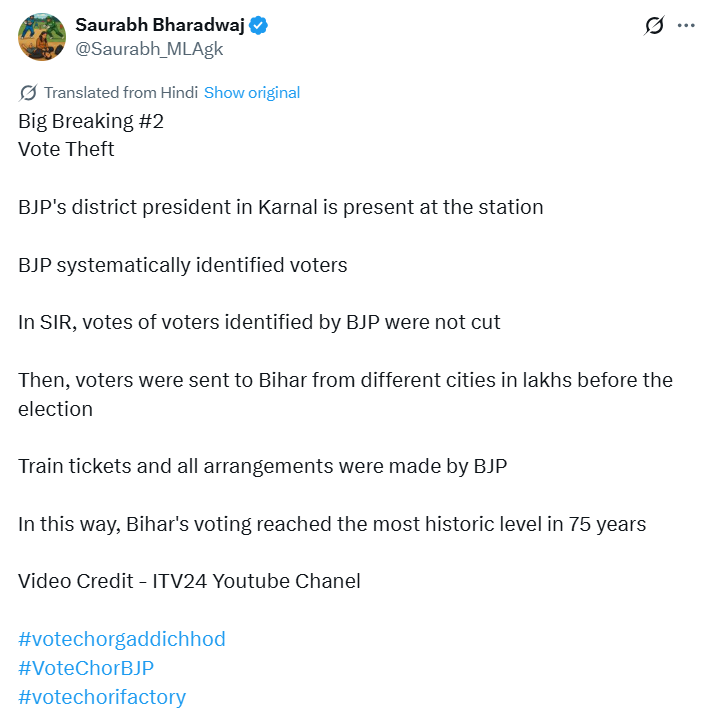Viewport: 709px width, 718px height.
Task: Show original Hindi text
Action: (252, 93)
